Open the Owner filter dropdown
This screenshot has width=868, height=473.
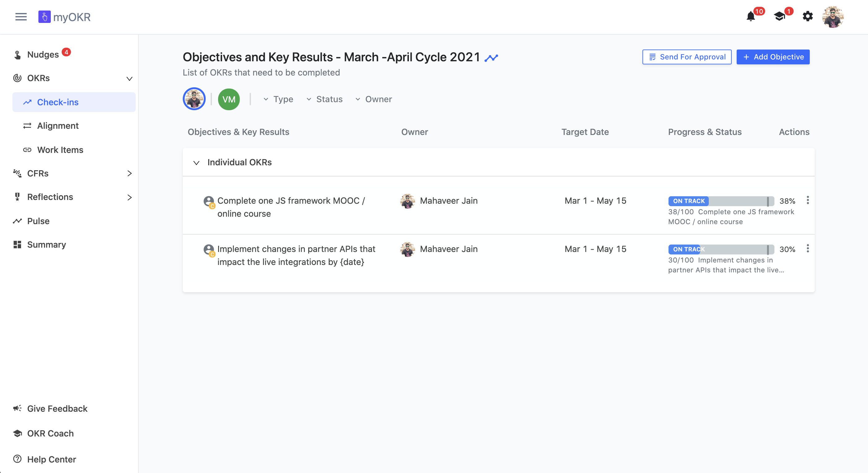(x=373, y=99)
